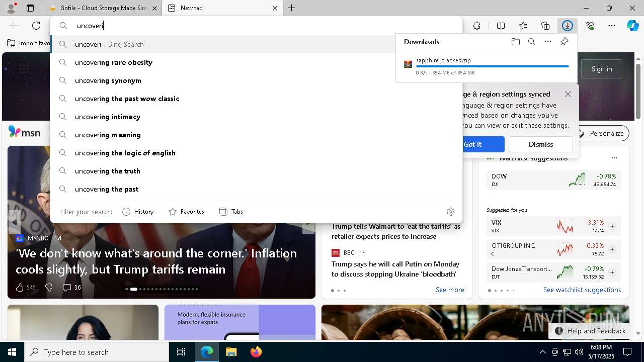Search downloads using magnifier icon
The height and width of the screenshot is (362, 644).
coord(531,42)
